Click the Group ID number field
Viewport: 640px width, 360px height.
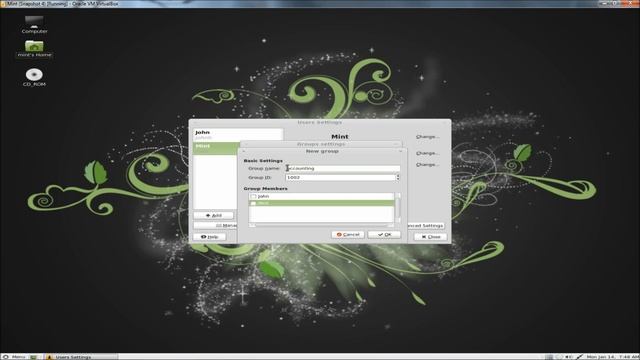(x=340, y=178)
